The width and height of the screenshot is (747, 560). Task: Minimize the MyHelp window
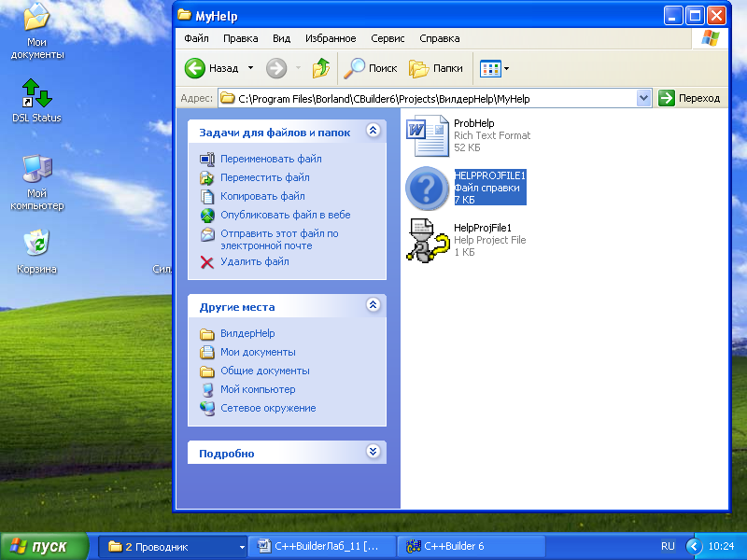pos(672,16)
